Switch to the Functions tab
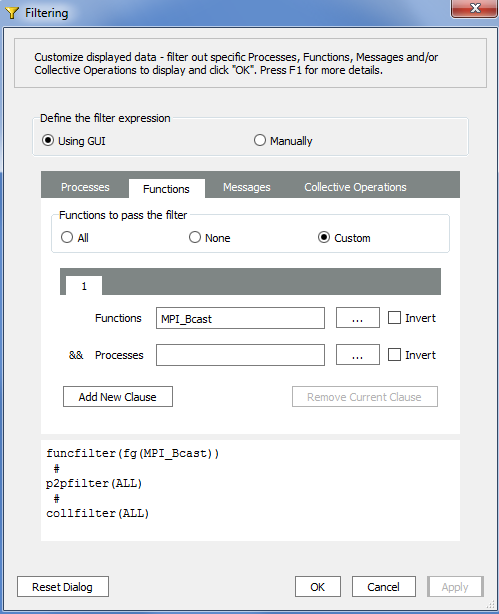Screen dimensions: 499x614 pos(166,189)
